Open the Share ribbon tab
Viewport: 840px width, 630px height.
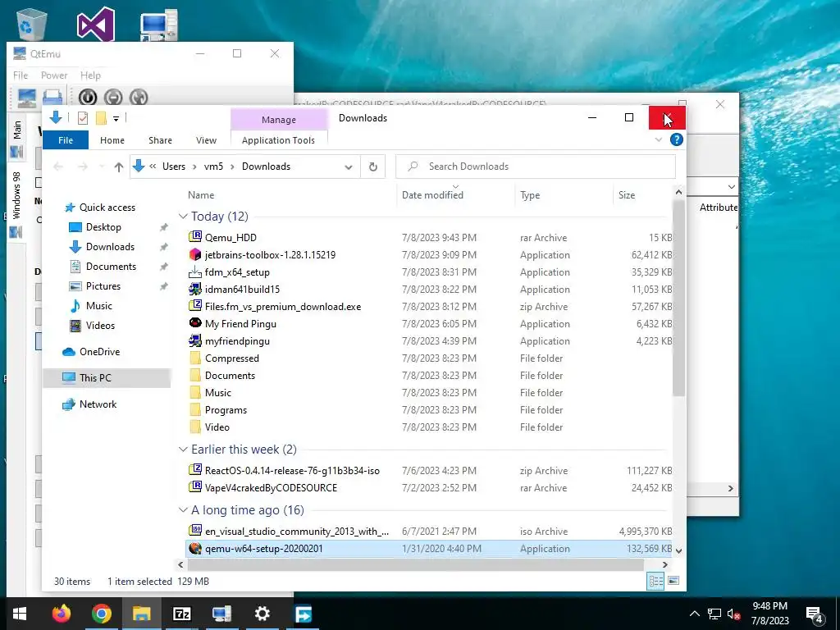point(160,139)
